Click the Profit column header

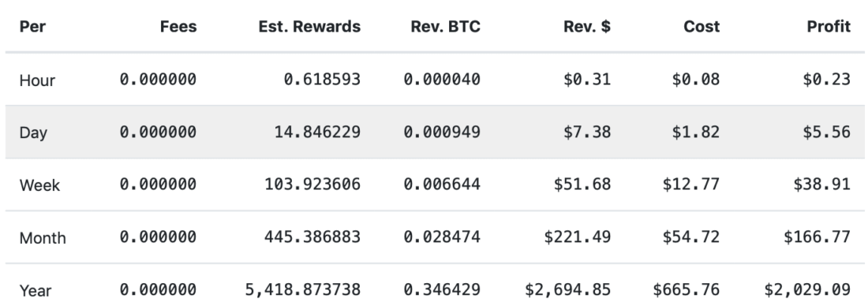[829, 27]
